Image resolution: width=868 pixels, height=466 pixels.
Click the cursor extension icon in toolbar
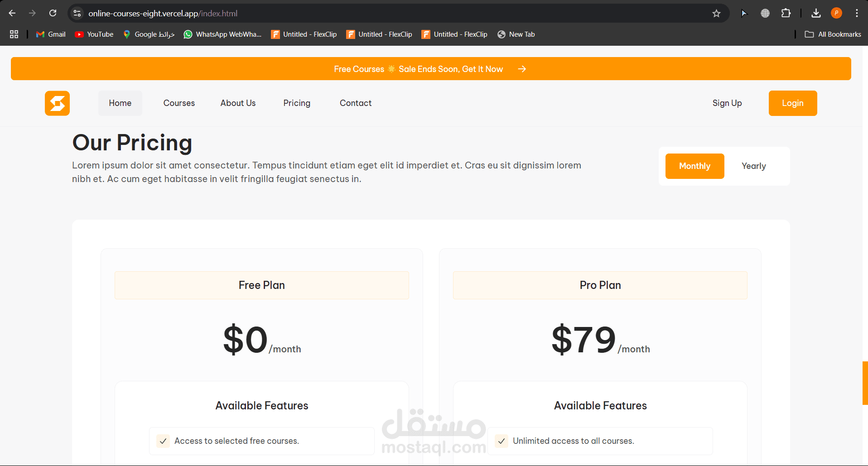coord(744,13)
